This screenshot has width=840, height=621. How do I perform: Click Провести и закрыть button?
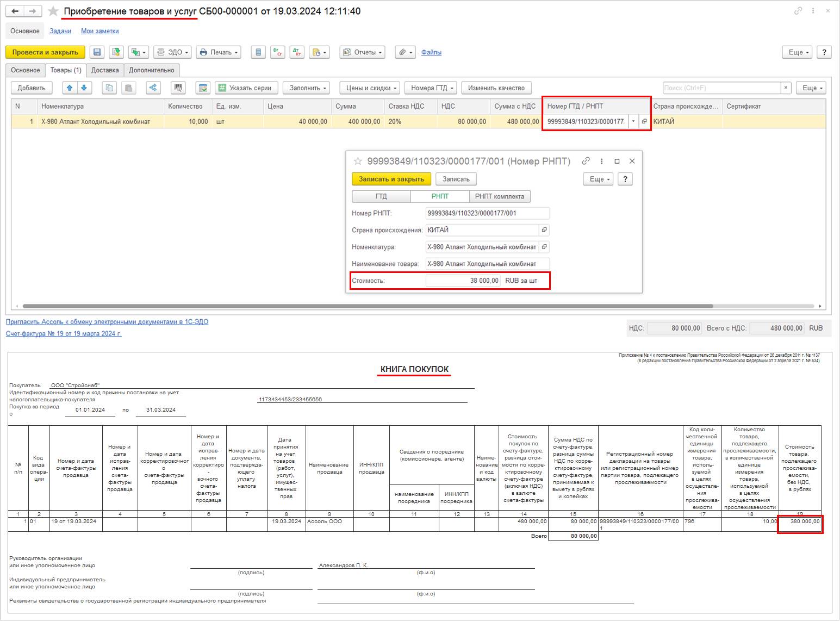[45, 52]
